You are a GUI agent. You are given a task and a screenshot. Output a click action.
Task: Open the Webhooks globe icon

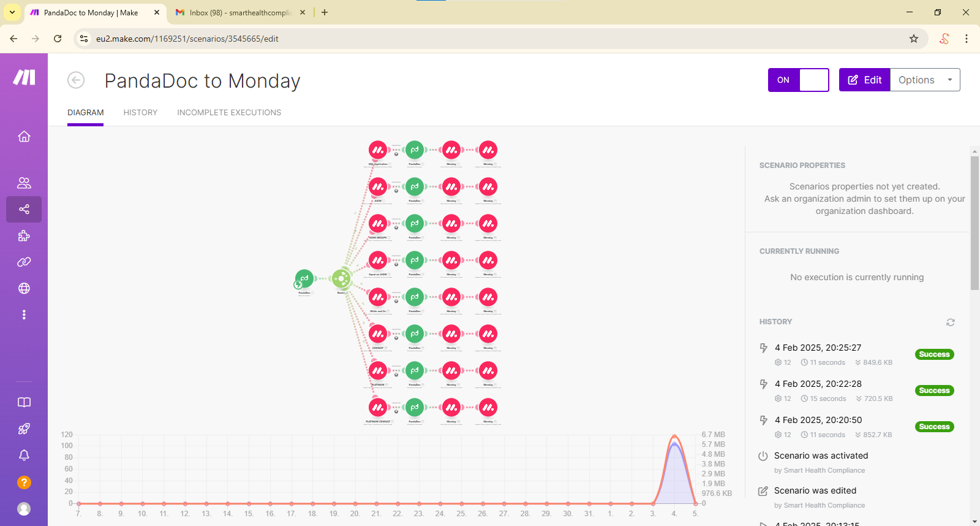point(24,288)
